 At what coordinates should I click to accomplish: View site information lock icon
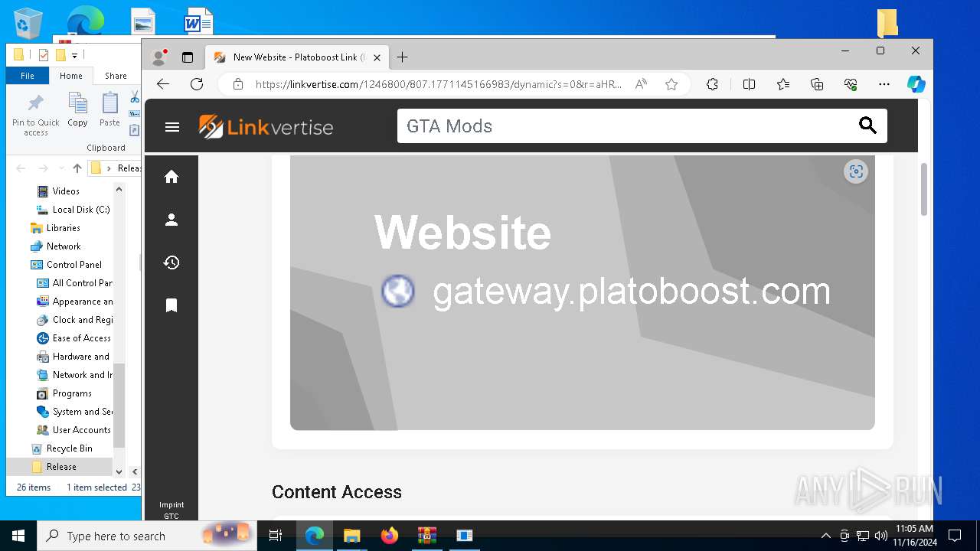pos(238,84)
